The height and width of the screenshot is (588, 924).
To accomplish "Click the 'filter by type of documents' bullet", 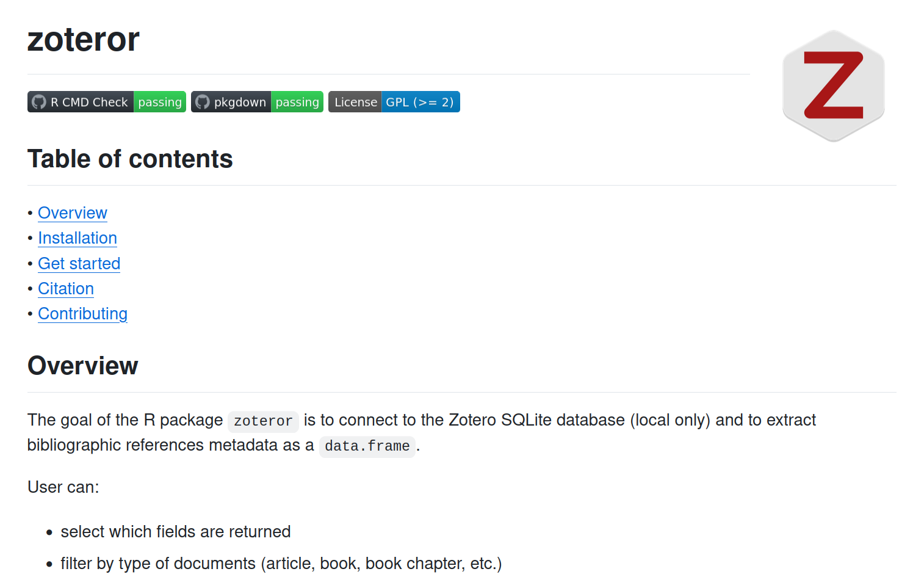I will [281, 564].
